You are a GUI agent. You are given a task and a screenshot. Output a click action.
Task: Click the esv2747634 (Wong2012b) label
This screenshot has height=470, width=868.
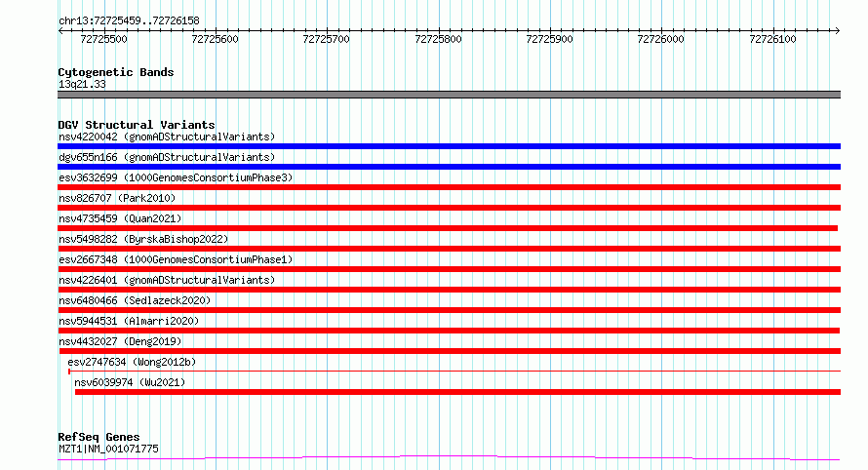tap(132, 362)
